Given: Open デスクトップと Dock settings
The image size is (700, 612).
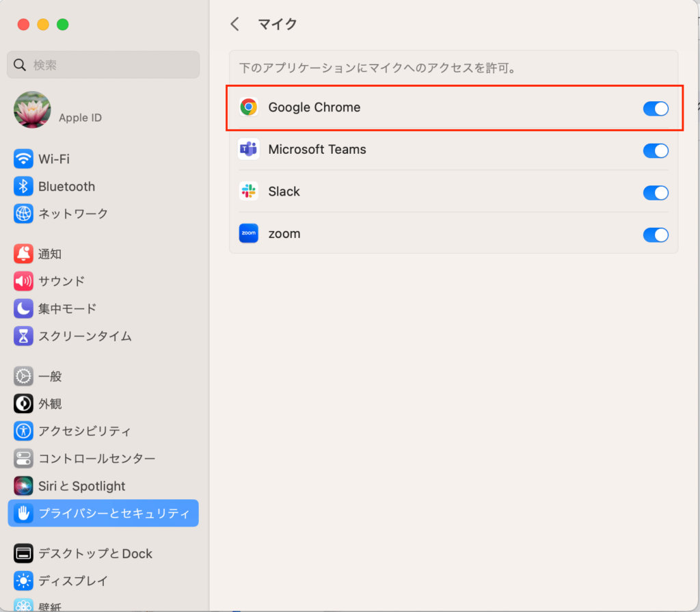Looking at the screenshot, I should point(103,553).
